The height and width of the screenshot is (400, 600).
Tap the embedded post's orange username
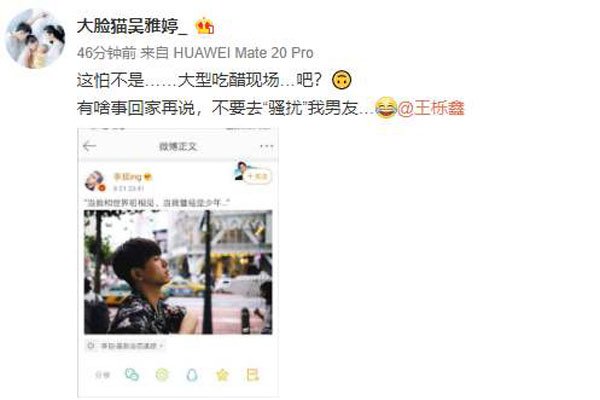click(x=128, y=176)
